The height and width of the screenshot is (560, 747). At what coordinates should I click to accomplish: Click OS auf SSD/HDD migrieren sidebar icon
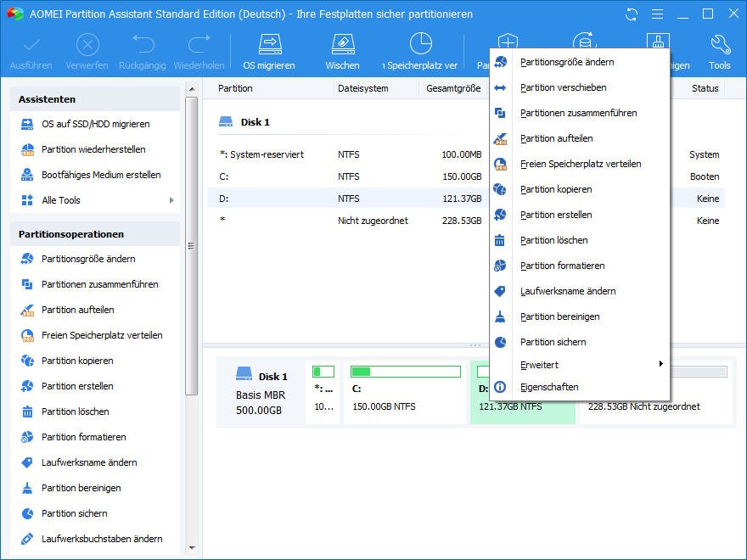coord(27,124)
